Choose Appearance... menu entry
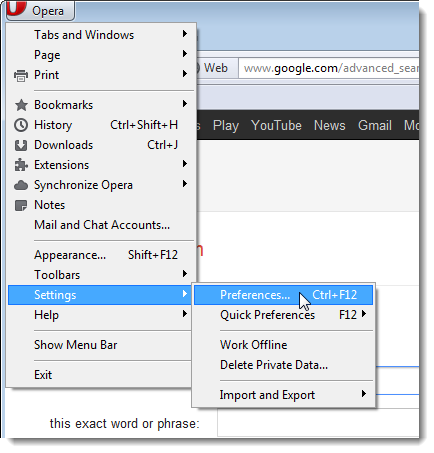The image size is (434, 453). [x=102, y=255]
